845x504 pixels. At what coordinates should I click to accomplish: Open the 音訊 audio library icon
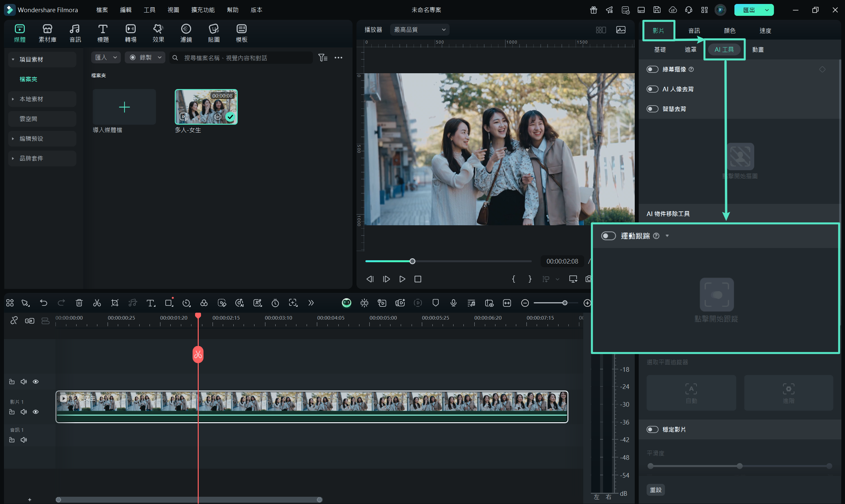[x=75, y=33]
